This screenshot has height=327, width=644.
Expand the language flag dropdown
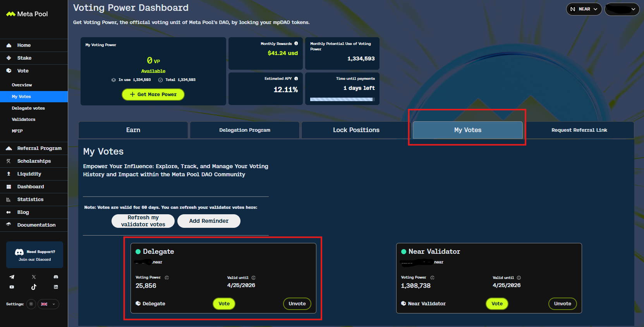point(48,304)
